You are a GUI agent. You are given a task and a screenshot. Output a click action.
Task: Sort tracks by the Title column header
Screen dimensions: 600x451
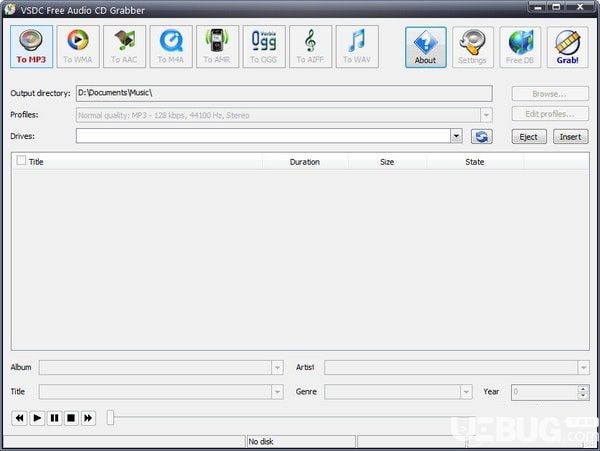pyautogui.click(x=36, y=162)
